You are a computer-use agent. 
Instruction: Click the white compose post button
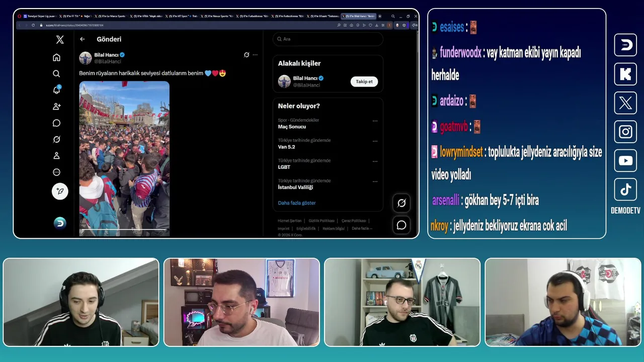click(x=60, y=191)
